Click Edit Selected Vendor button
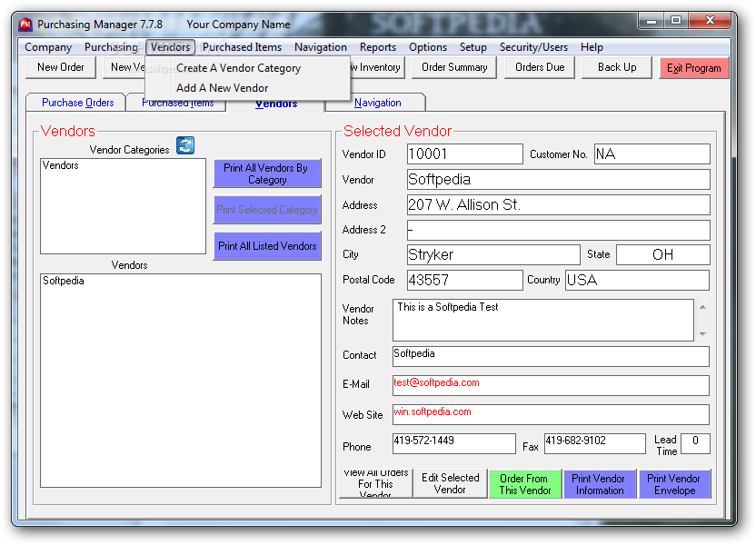Image resolution: width=756 pixels, height=545 pixels. tap(451, 483)
